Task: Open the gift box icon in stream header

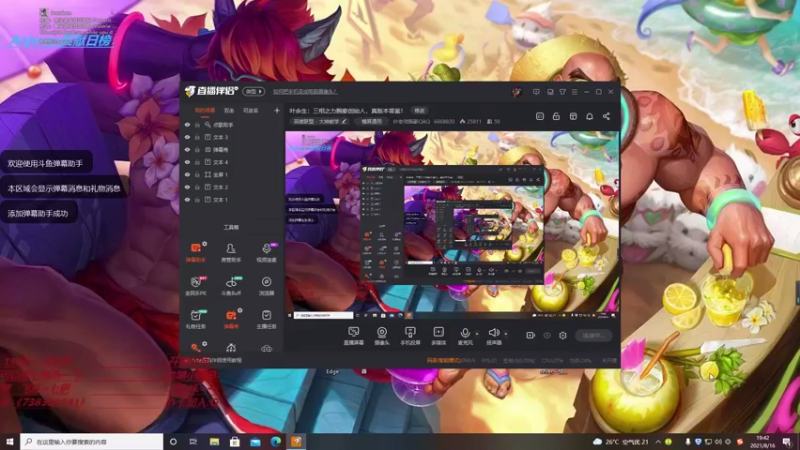Action: tap(573, 116)
